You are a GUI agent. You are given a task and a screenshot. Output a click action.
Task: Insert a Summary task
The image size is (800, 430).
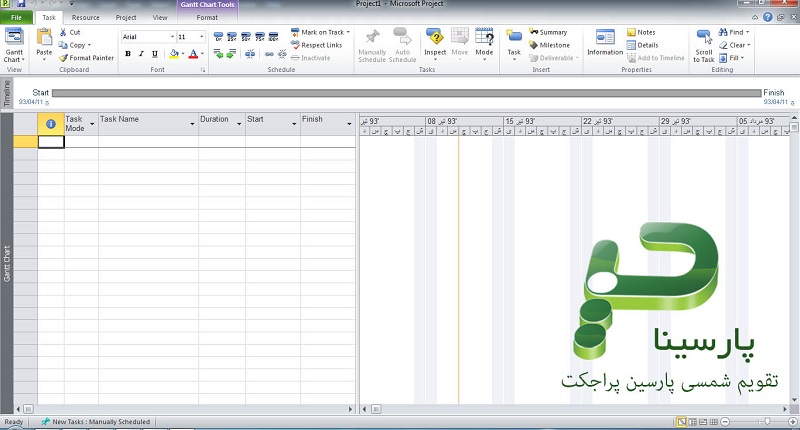[x=548, y=32]
